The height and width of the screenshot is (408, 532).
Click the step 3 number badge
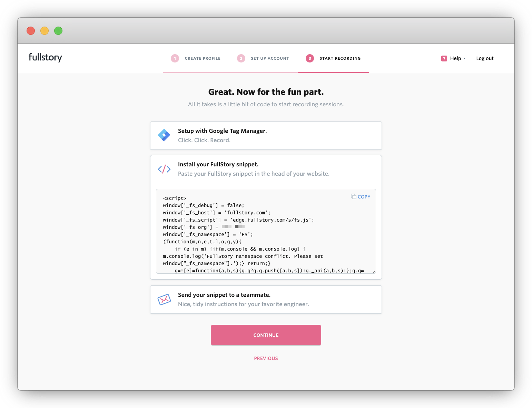[x=310, y=58]
